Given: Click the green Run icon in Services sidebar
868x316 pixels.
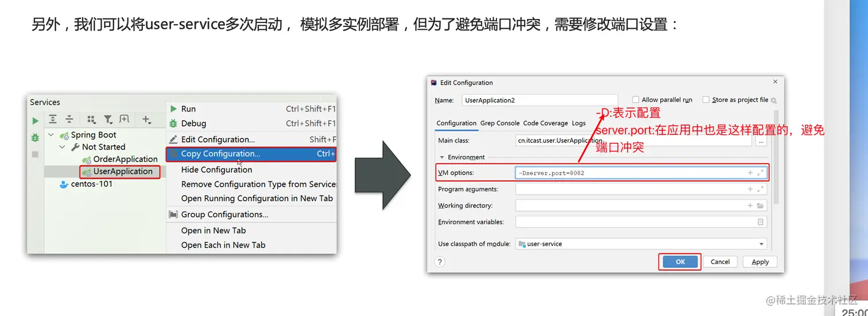Looking at the screenshot, I should [x=35, y=121].
